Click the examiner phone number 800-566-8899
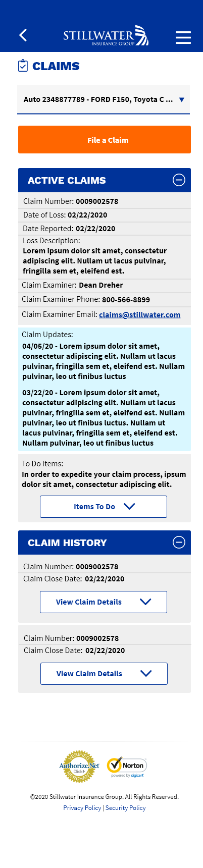This screenshot has height=868, width=203. [126, 300]
